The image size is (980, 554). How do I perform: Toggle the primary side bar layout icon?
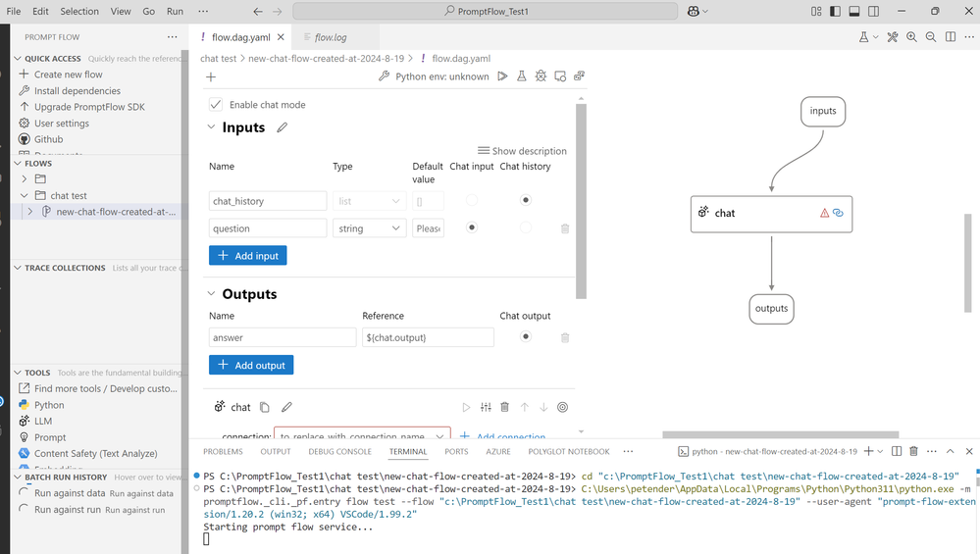(836, 11)
